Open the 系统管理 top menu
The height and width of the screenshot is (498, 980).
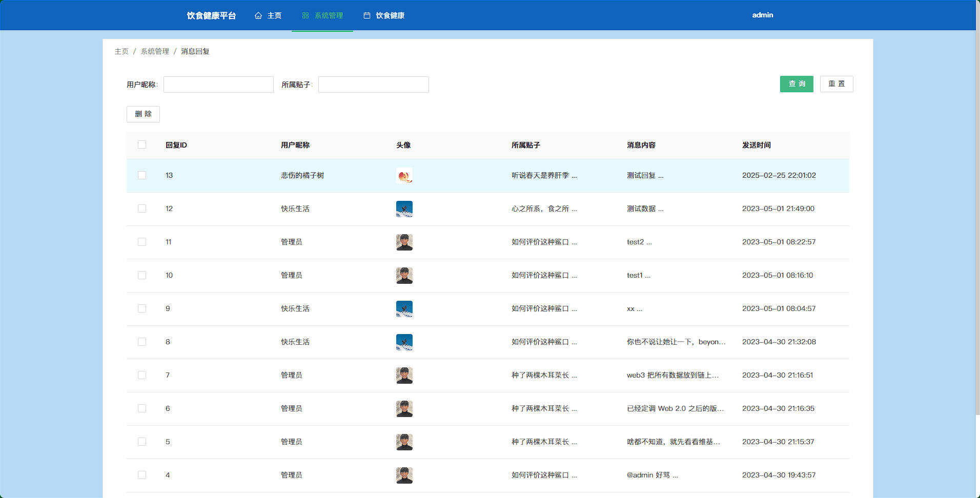(322, 15)
